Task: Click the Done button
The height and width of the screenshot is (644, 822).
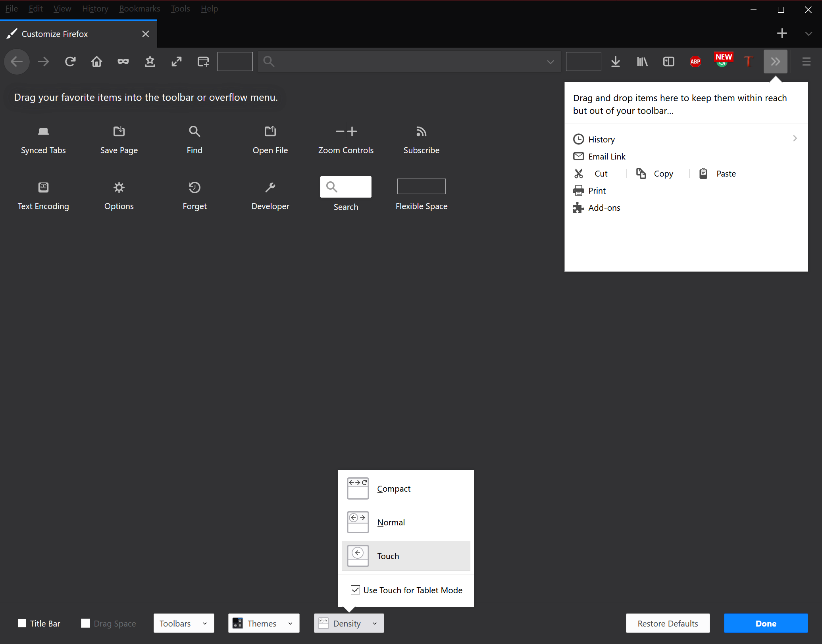Action: 766,623
